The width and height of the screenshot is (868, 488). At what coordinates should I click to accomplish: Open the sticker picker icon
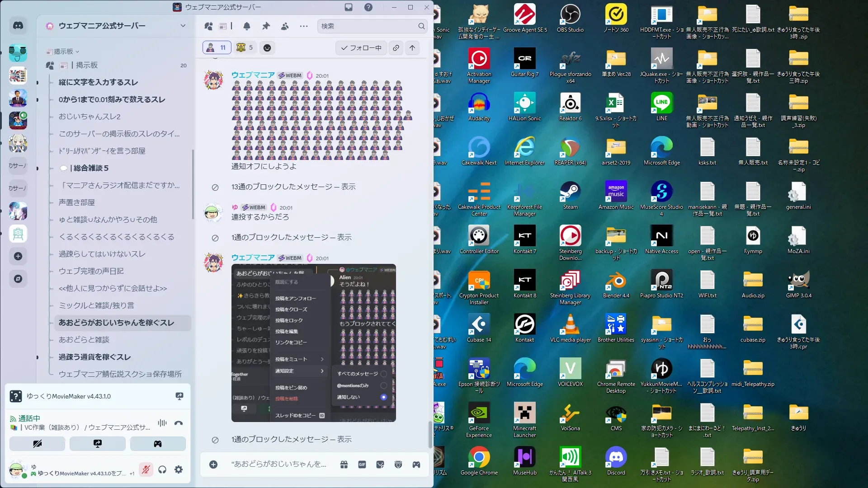(380, 465)
